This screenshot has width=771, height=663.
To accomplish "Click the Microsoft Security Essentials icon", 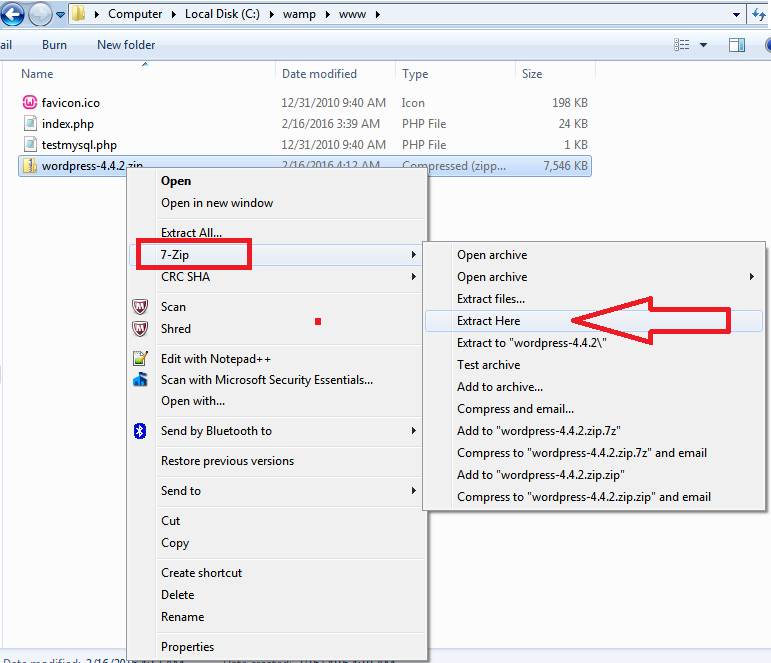I will tap(140, 380).
